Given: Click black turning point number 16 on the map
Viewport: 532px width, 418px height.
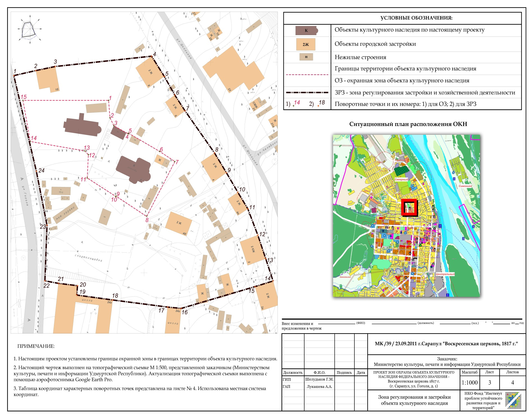Looking at the screenshot, I should [184, 312].
